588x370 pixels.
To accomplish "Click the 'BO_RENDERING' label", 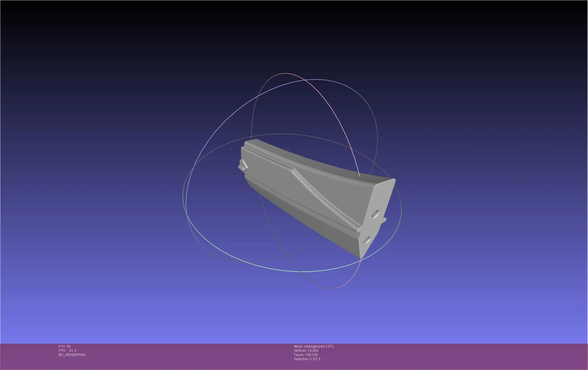I will [72, 355].
